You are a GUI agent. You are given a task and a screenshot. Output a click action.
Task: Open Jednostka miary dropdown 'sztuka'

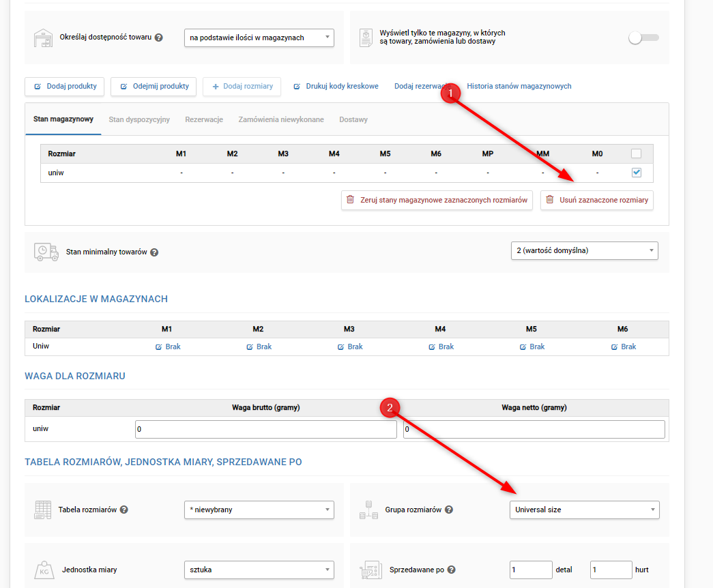[259, 570]
